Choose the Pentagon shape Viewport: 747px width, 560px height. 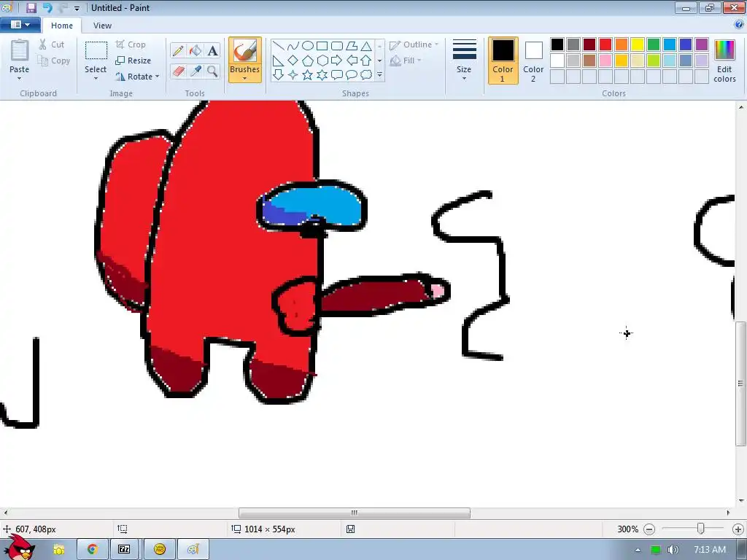pyautogui.click(x=308, y=61)
